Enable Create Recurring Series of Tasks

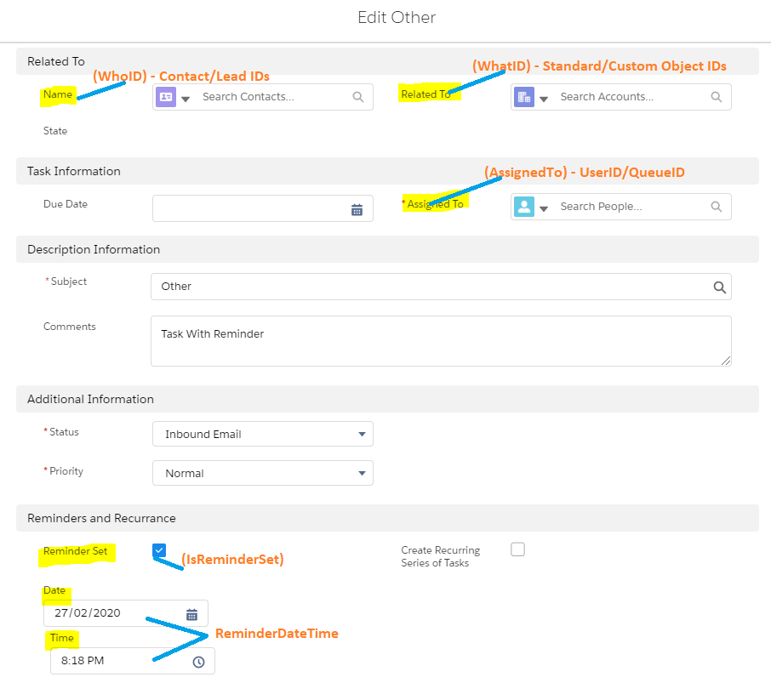(x=517, y=549)
